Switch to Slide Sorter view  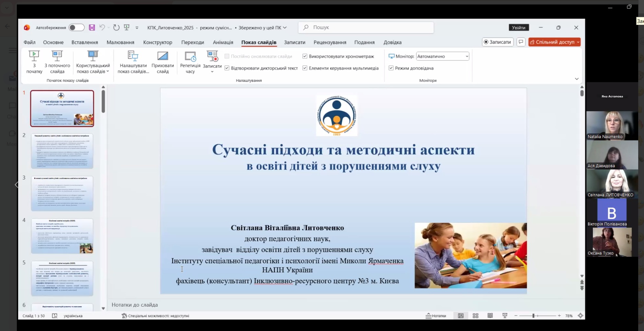[475, 316]
